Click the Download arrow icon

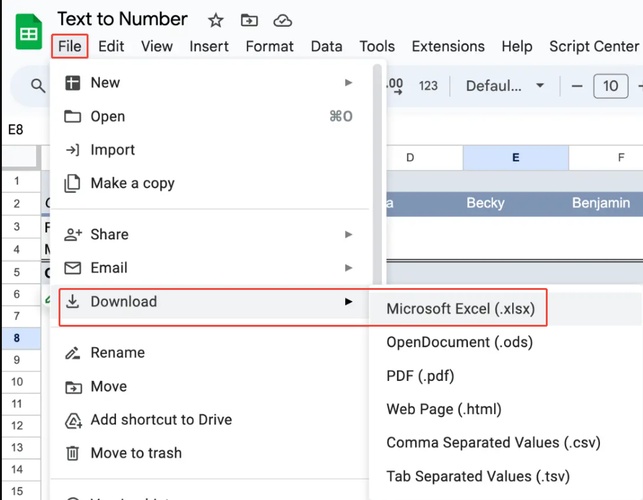(x=73, y=301)
